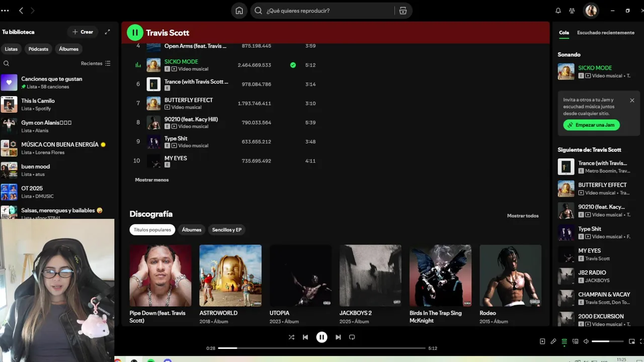The height and width of the screenshot is (362, 644).
Task: Toggle the queue panel icon
Action: (565, 341)
